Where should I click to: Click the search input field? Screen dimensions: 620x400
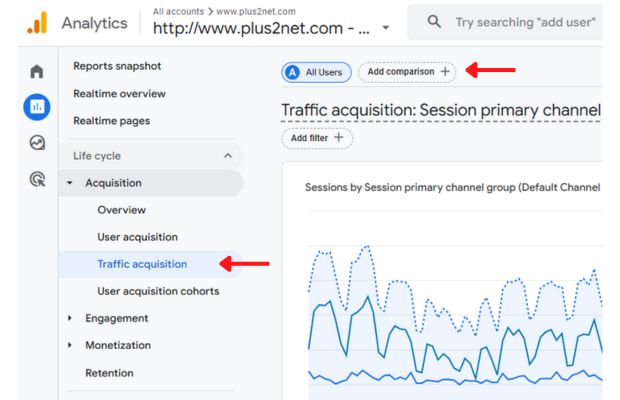[x=525, y=22]
